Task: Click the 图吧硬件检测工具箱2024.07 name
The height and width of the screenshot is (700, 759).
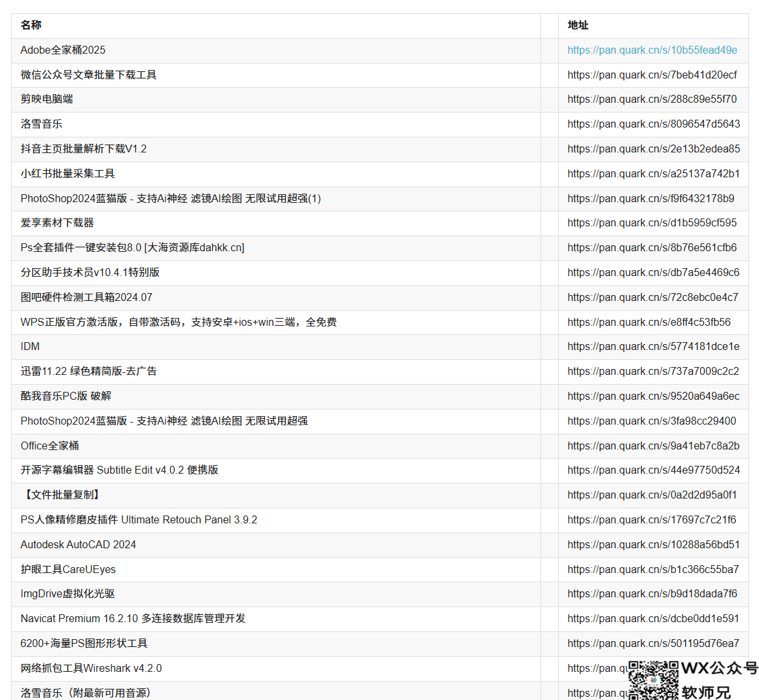Action: click(x=86, y=297)
